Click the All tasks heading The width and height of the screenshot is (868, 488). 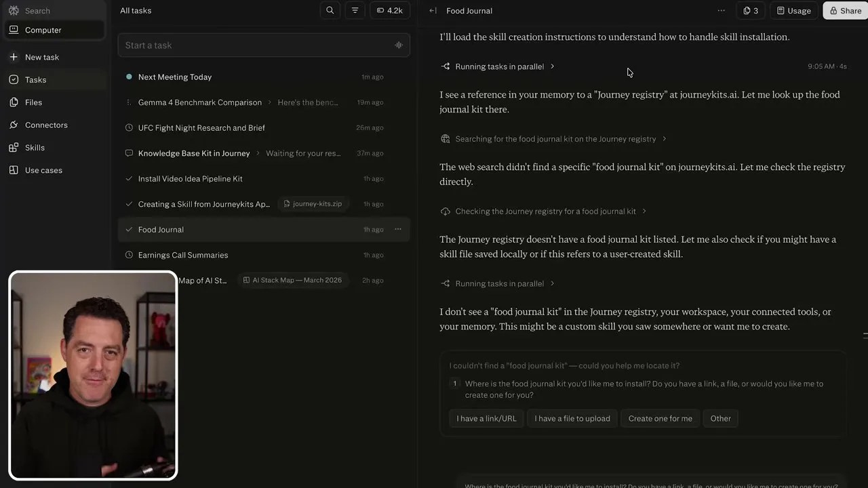[136, 10]
